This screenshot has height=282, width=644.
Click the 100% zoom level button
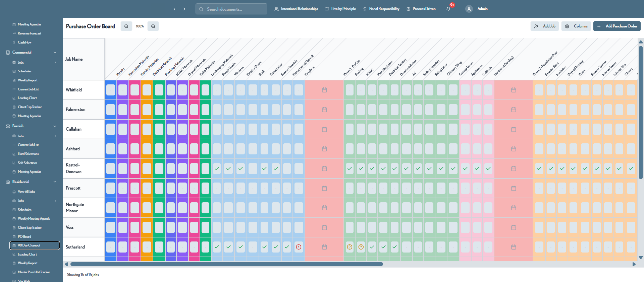tap(140, 26)
